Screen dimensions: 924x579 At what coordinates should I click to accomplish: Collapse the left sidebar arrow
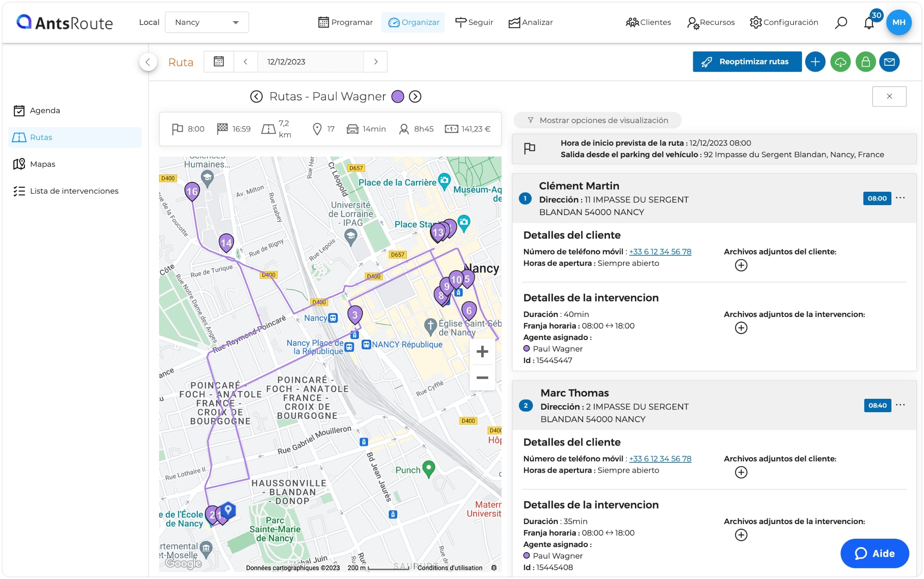click(148, 62)
